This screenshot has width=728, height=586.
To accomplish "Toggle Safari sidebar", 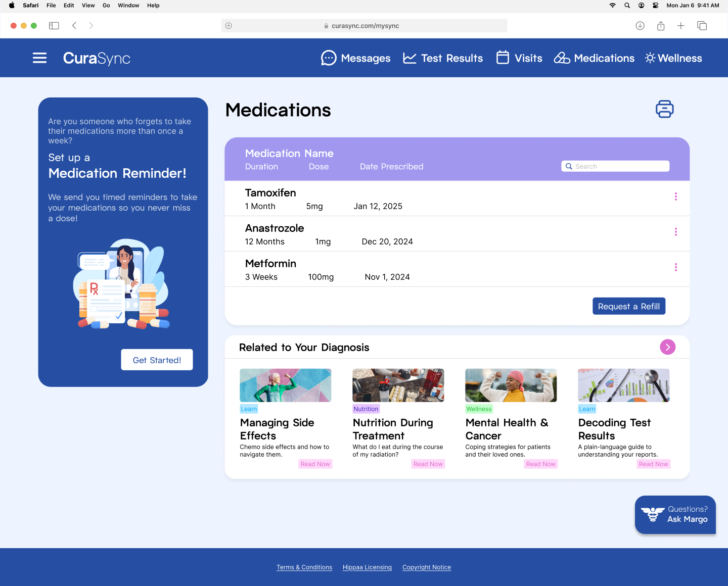I will click(54, 26).
